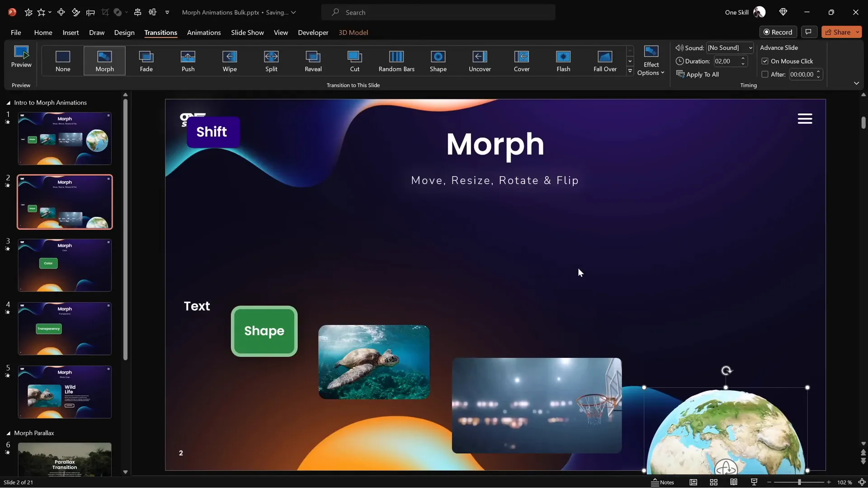Adjust the zoom slider handle
868x488 pixels.
click(799, 482)
